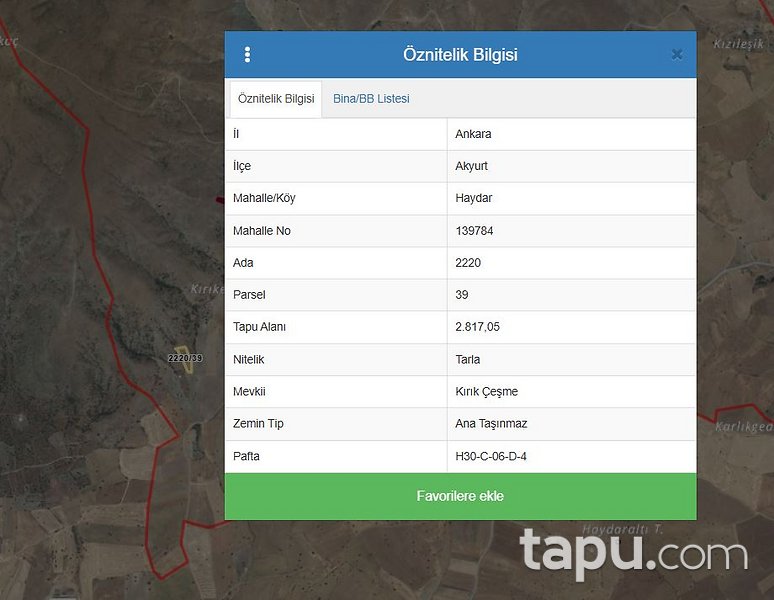The height and width of the screenshot is (600, 774).
Task: Click the Parsel value 39
Action: pos(462,295)
